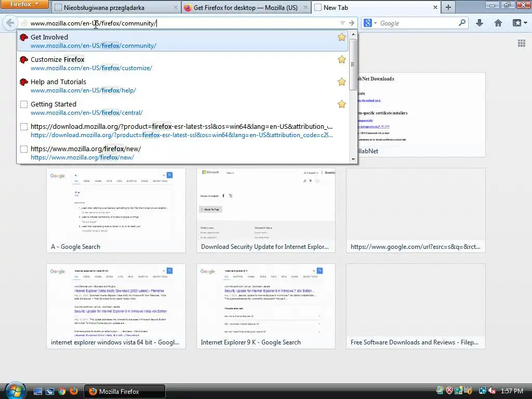Select the Getting Started suggestion

pyautogui.click(x=183, y=108)
